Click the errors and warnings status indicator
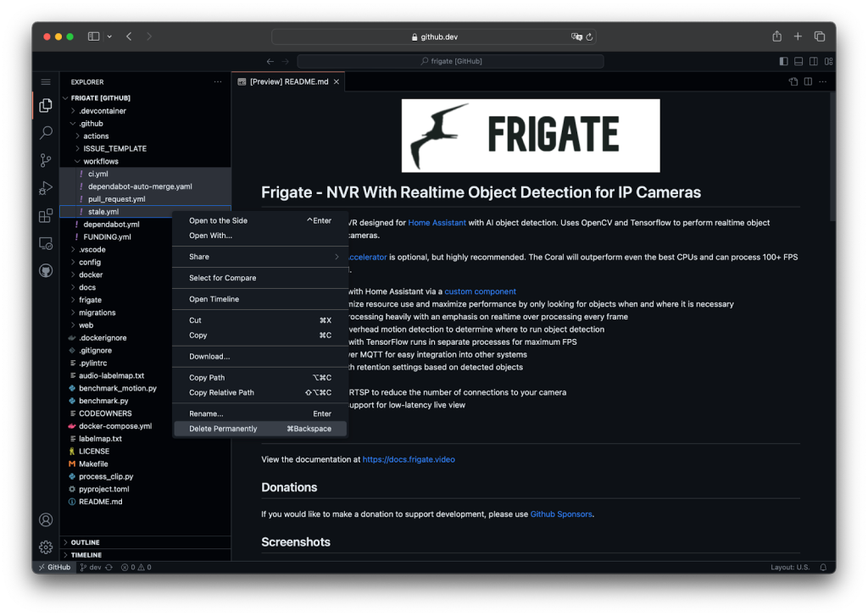The width and height of the screenshot is (868, 616). [x=136, y=567]
